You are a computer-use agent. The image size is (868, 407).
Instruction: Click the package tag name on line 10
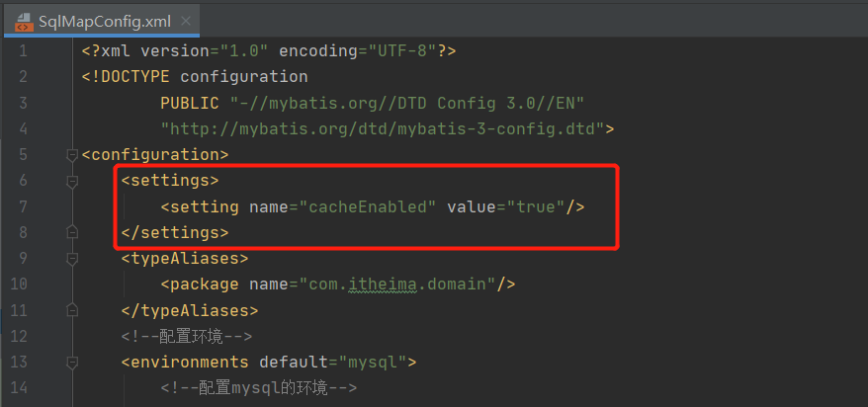(205, 285)
